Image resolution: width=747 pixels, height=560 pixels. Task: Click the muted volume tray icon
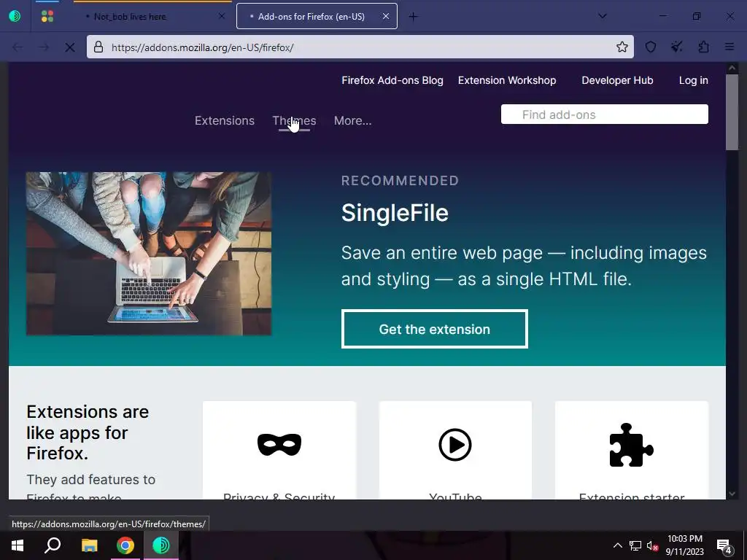[x=652, y=545]
